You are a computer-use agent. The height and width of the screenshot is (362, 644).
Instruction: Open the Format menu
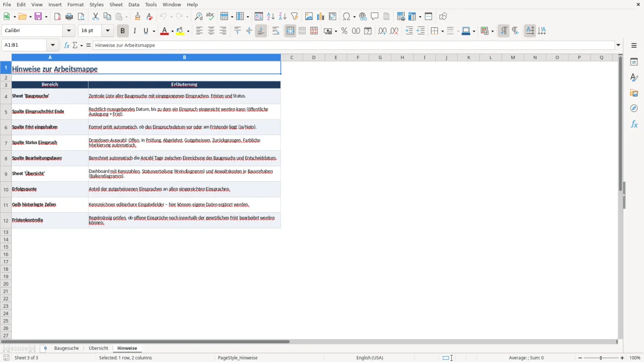(76, 4)
